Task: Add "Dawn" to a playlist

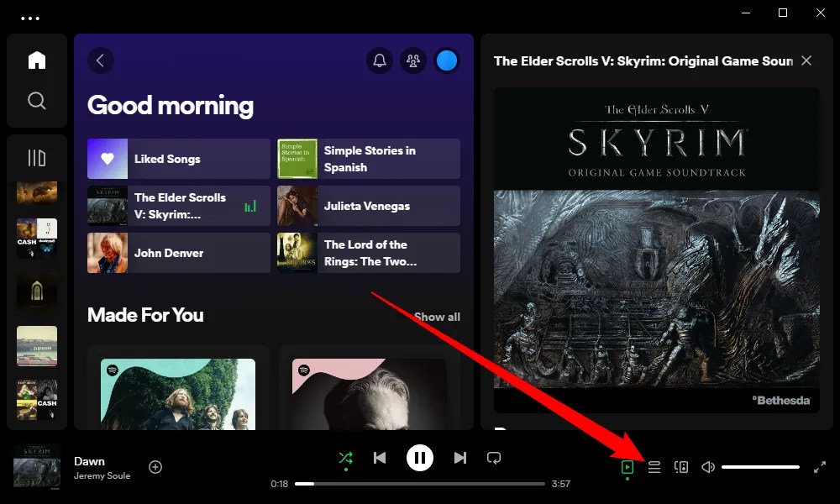Action: 155,466
